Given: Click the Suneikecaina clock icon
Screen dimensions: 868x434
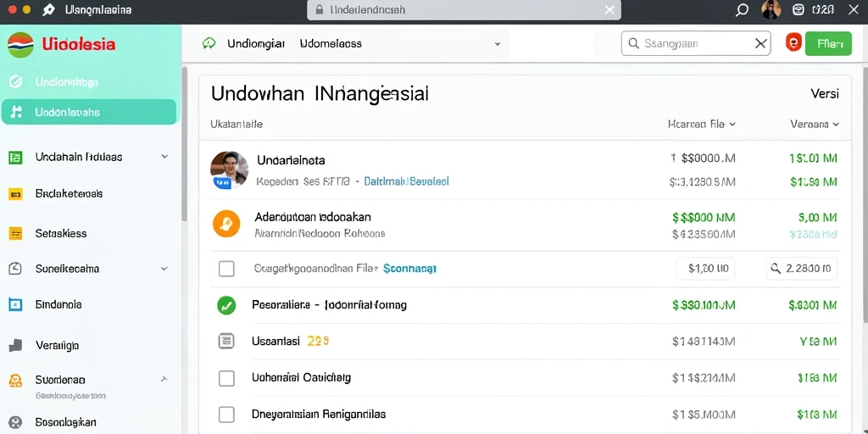Looking at the screenshot, I should (x=15, y=269).
